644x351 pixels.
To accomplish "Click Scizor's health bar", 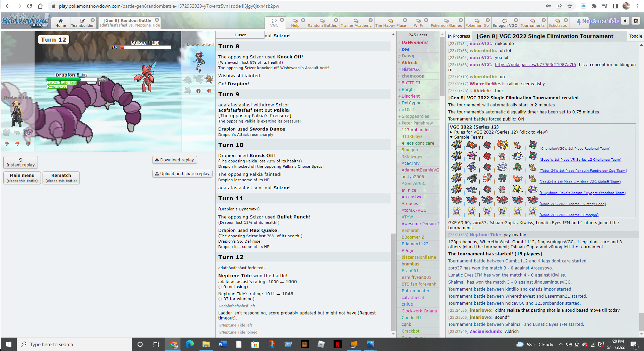I will (x=145, y=47).
